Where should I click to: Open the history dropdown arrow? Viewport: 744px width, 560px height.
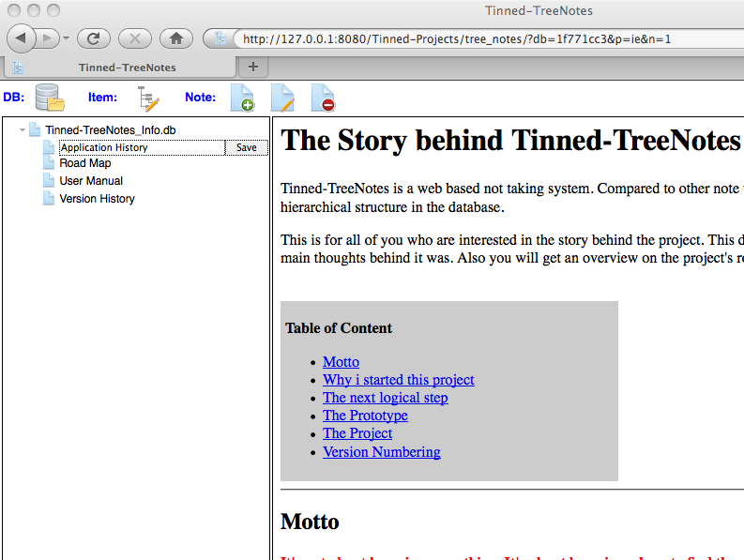(66, 38)
